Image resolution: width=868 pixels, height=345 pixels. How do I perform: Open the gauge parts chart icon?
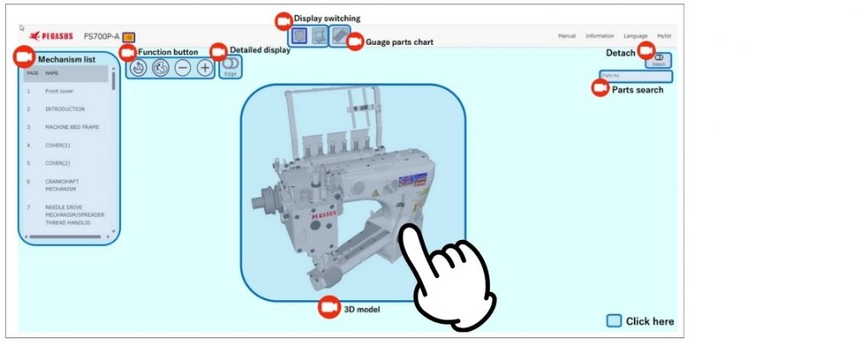click(338, 36)
